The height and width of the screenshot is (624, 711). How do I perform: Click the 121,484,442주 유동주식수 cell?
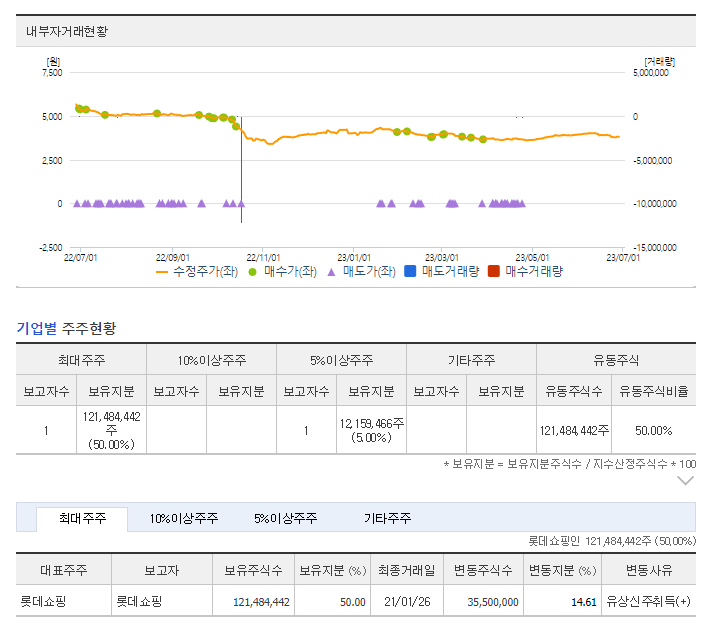pos(574,430)
